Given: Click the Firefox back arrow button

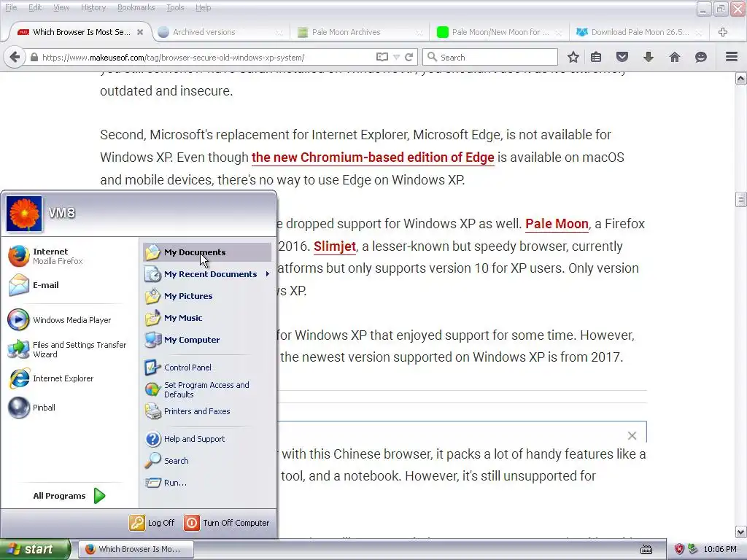Looking at the screenshot, I should coord(15,57).
